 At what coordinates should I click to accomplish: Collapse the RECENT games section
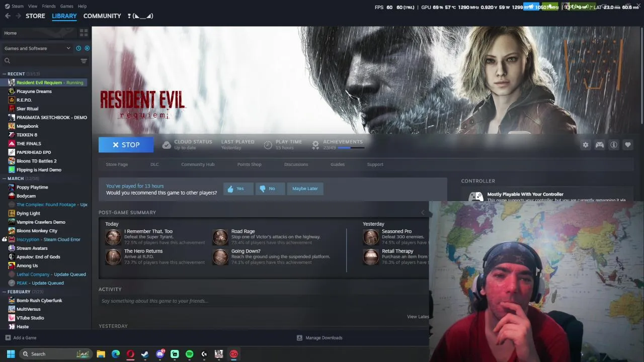tap(4, 74)
